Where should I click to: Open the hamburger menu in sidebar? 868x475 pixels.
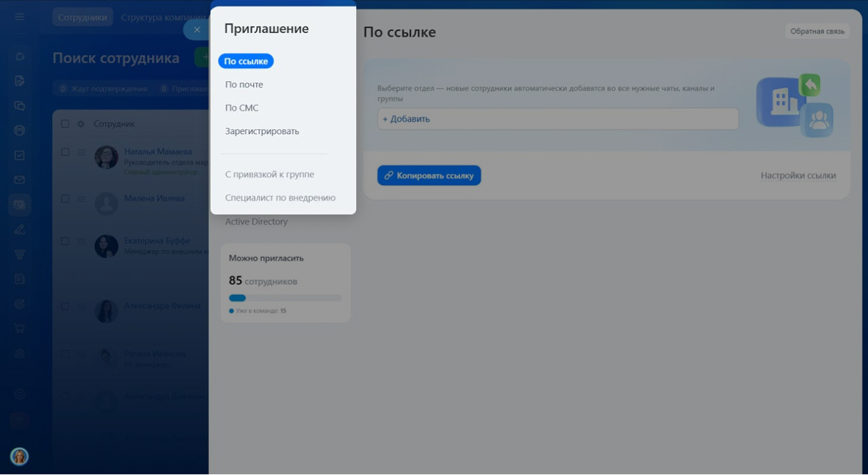pyautogui.click(x=19, y=16)
